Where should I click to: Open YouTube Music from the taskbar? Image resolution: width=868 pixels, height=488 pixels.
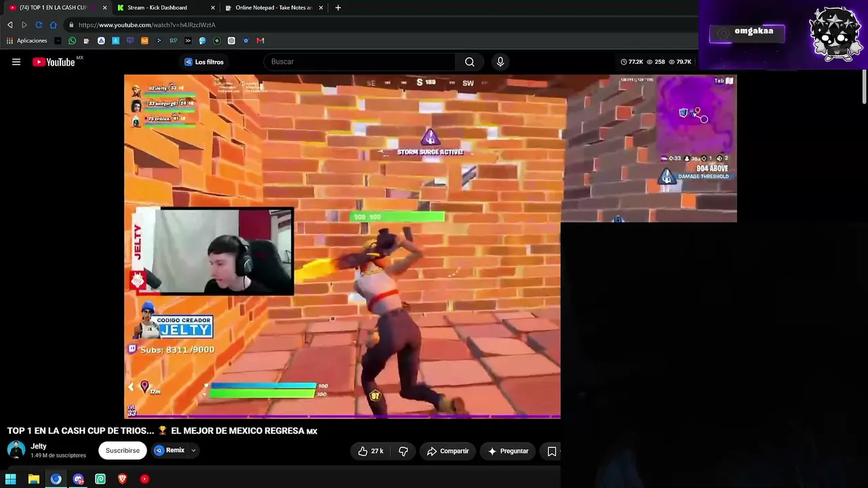click(x=144, y=479)
